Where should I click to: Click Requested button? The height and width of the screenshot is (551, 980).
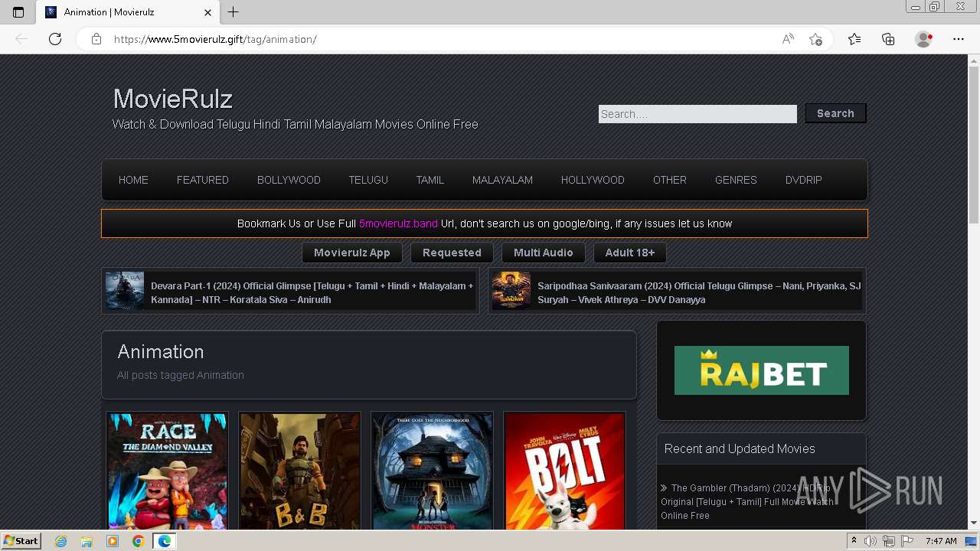click(452, 253)
